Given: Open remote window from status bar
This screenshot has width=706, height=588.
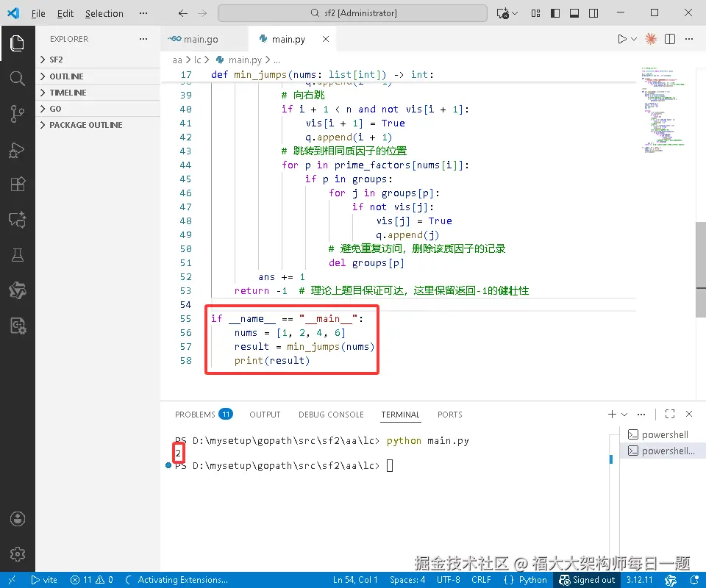Looking at the screenshot, I should 13,580.
